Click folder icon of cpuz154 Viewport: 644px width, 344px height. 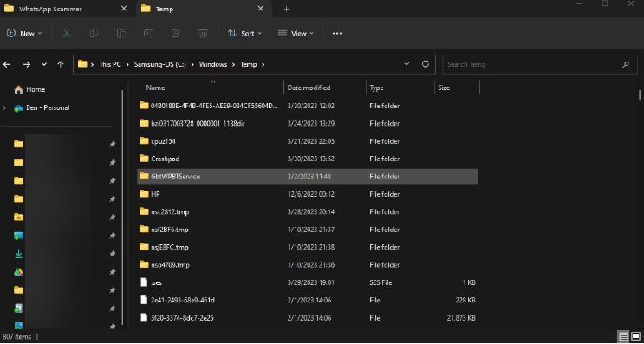click(144, 140)
